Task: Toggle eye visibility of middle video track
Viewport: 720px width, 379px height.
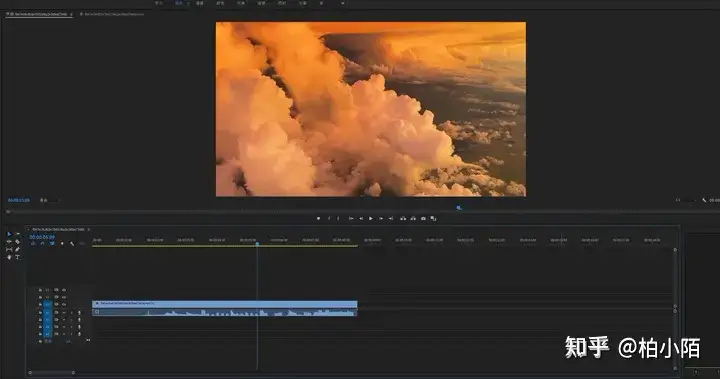Action: click(x=64, y=297)
